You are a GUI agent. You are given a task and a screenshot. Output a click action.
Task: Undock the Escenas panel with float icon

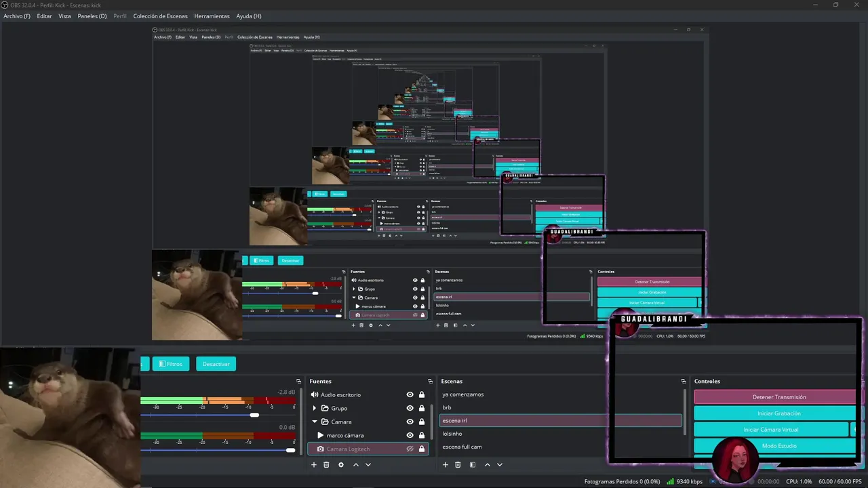point(683,381)
